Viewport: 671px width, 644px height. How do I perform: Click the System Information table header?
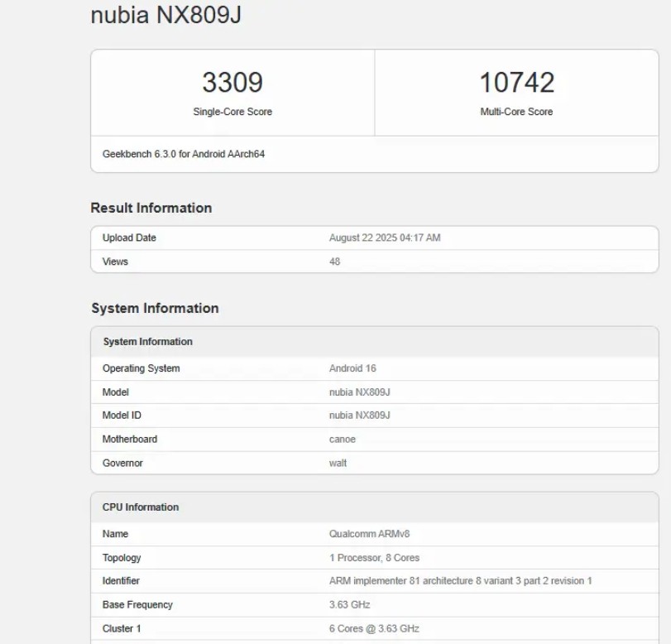tap(147, 342)
